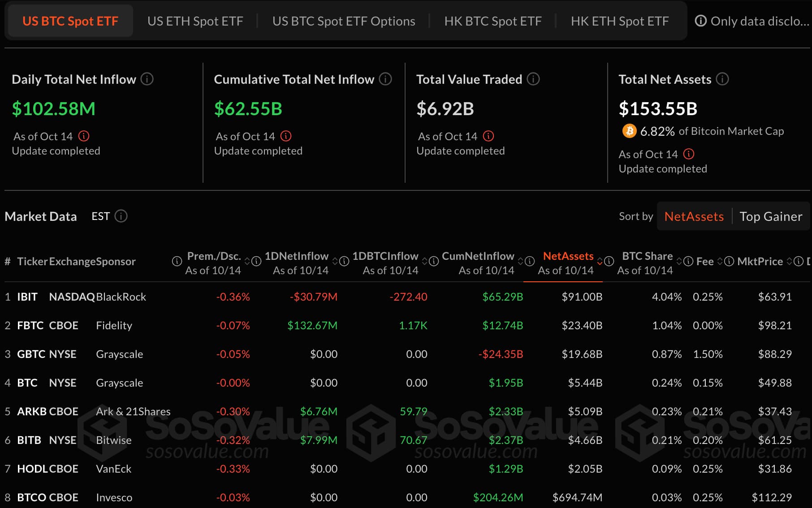The height and width of the screenshot is (508, 812).
Task: Sort by Top Gainer toggle option
Action: point(771,216)
